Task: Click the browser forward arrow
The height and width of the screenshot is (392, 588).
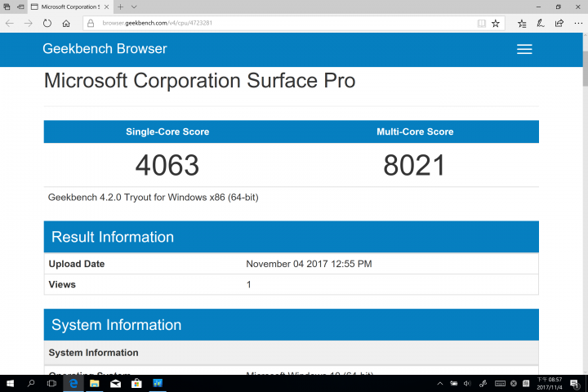Action: [x=28, y=23]
